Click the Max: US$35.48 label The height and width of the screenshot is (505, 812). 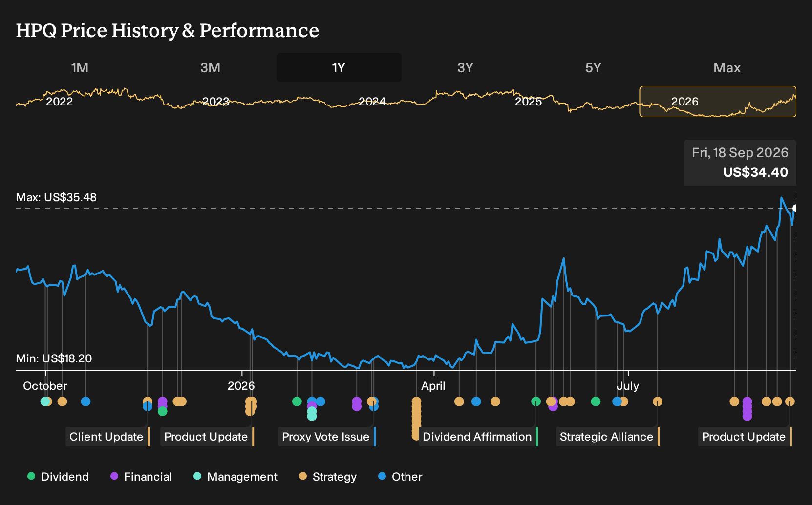tap(56, 197)
